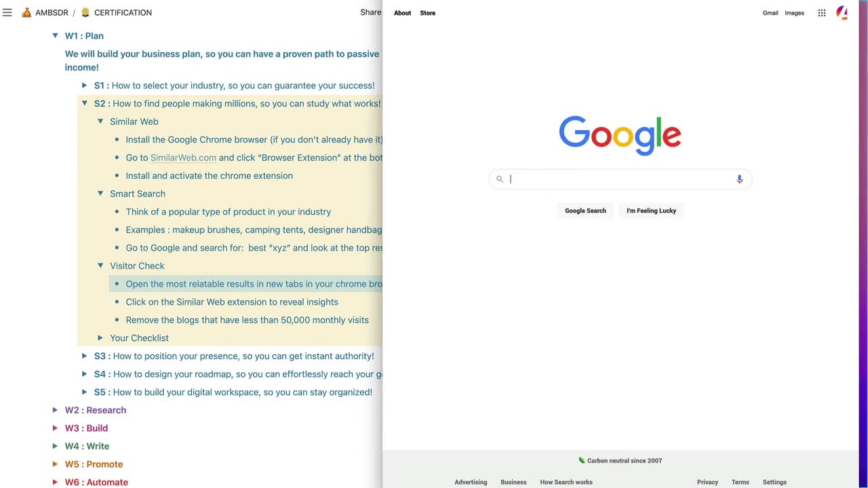The width and height of the screenshot is (868, 488).
Task: Collapse the Smart Search group
Action: [100, 193]
